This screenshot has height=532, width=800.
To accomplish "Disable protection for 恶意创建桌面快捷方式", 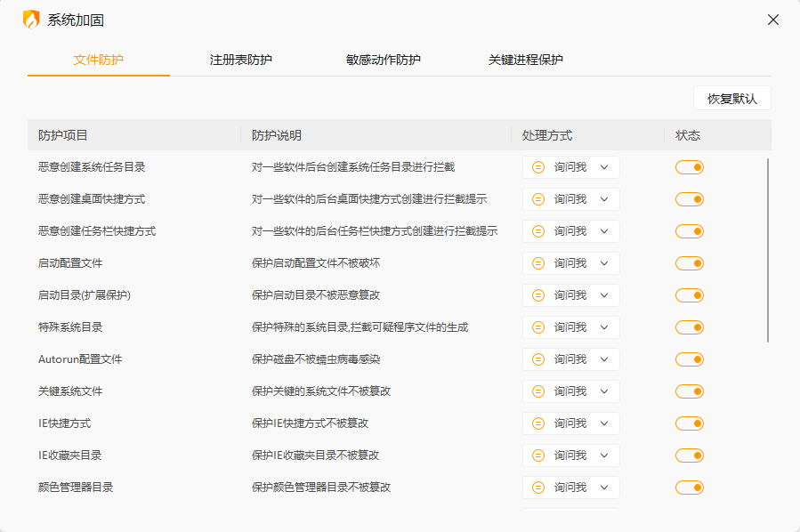I will pyautogui.click(x=690, y=199).
